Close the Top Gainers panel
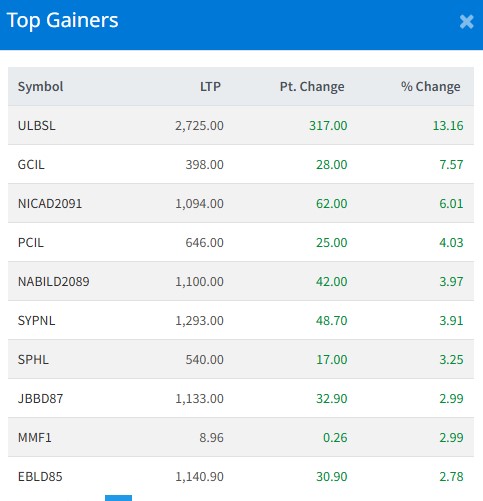The height and width of the screenshot is (501, 483). pyautogui.click(x=466, y=22)
